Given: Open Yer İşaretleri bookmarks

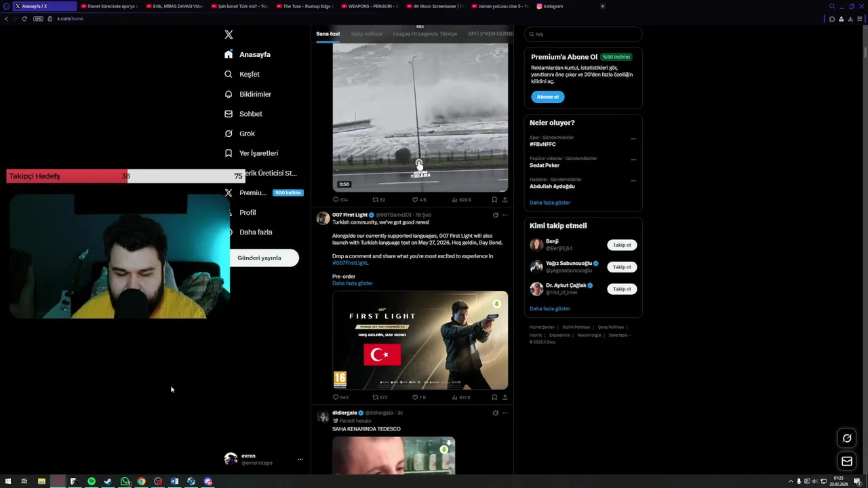Looking at the screenshot, I should [251, 153].
